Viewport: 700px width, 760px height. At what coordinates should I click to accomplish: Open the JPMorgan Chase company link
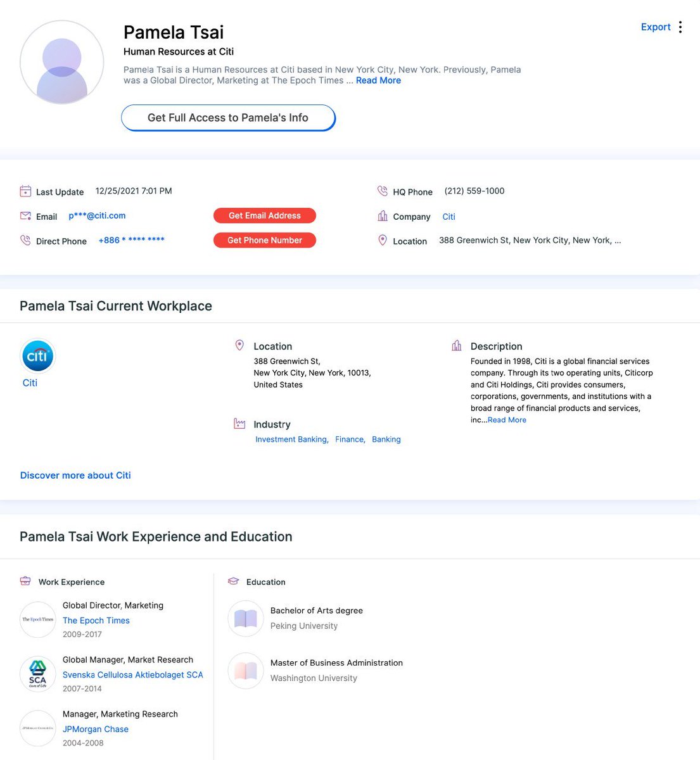coord(96,730)
